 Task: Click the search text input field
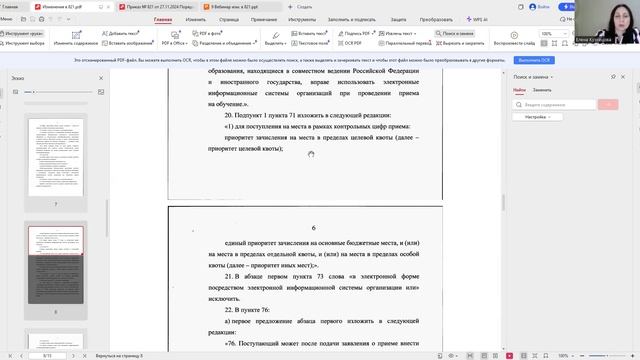tap(554, 104)
